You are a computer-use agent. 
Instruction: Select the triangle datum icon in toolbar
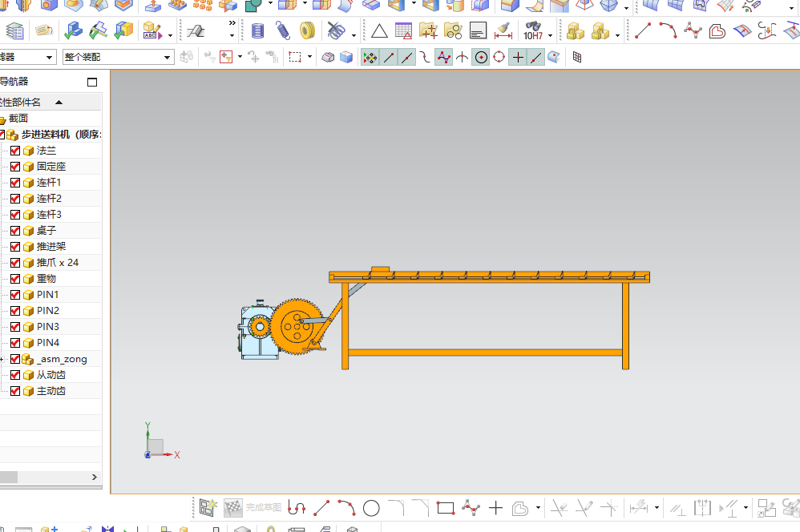click(x=379, y=31)
